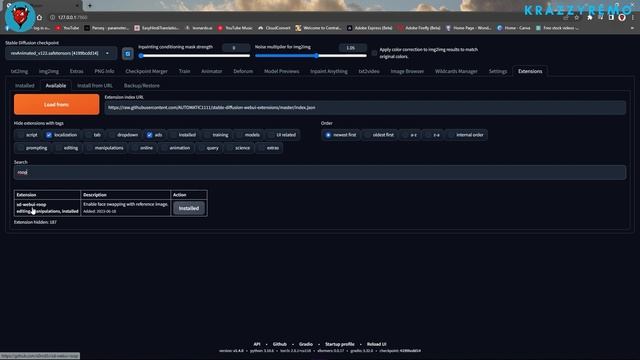
Task: Toggle the science tag checkbox
Action: 230,148
